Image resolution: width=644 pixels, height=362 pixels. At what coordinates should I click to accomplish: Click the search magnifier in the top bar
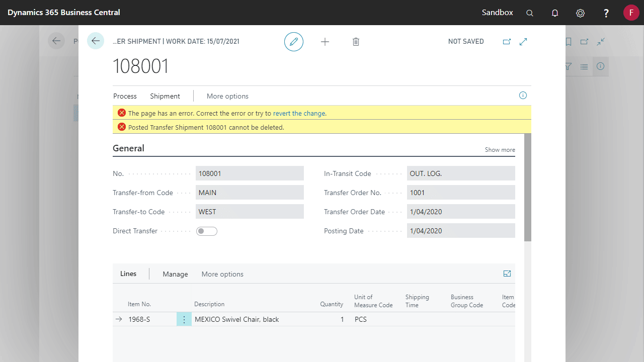point(530,13)
